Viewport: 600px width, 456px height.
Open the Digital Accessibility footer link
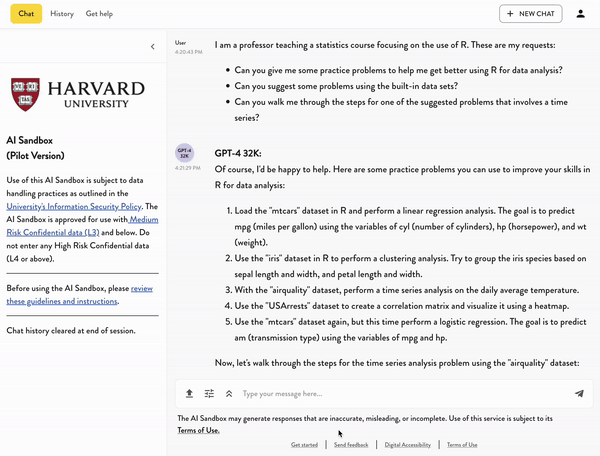tap(408, 444)
